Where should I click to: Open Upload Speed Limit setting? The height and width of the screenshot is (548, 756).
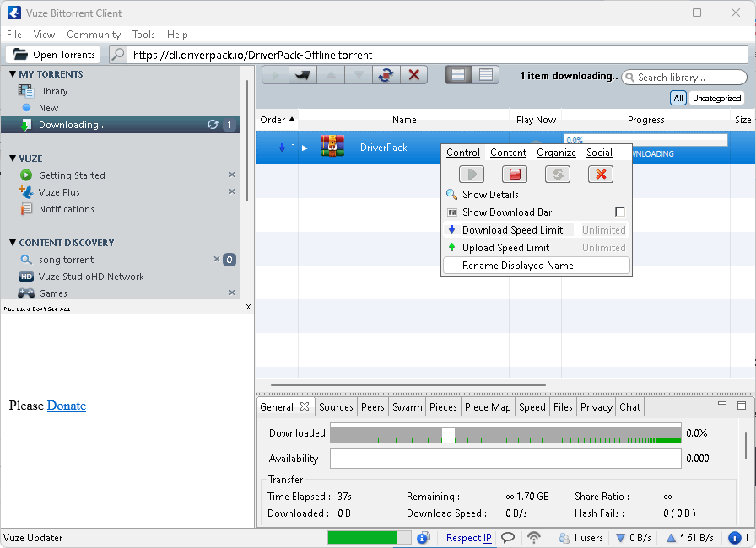[x=537, y=248]
